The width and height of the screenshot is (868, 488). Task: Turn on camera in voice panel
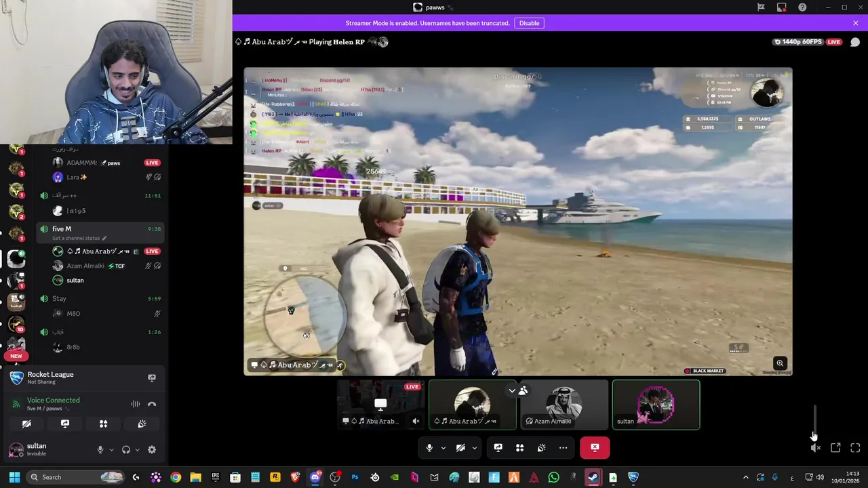coord(26,424)
